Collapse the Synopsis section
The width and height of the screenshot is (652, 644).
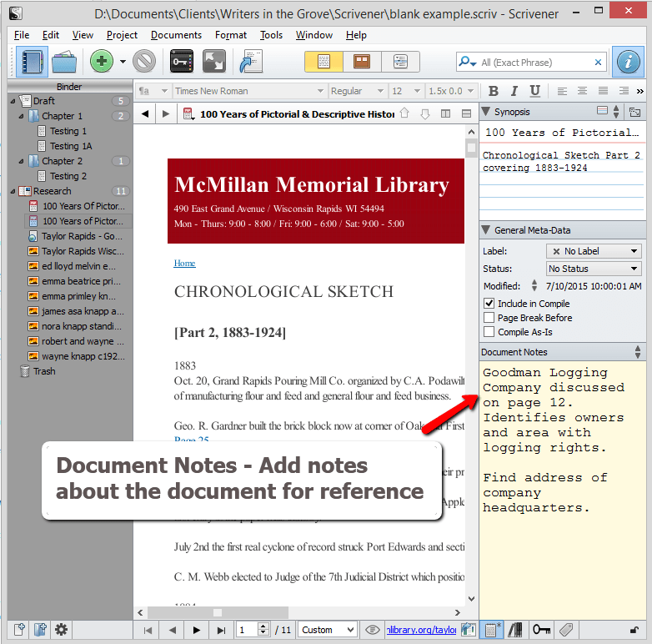(485, 112)
